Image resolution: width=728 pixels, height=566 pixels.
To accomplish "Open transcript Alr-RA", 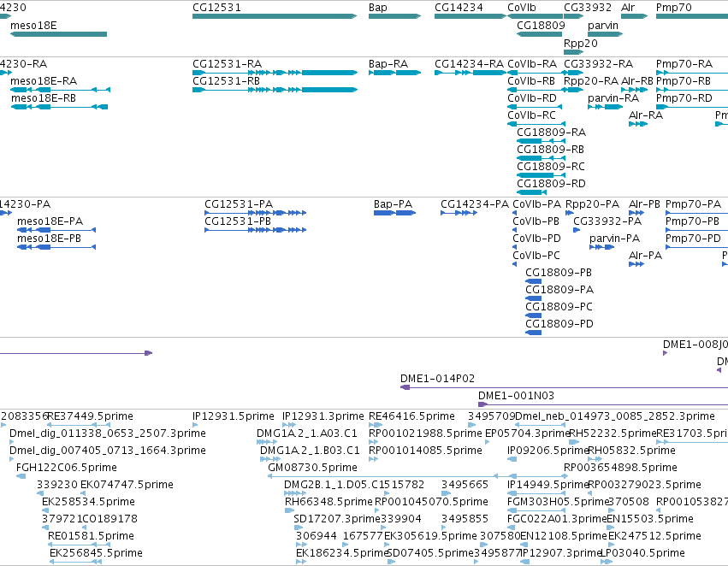I will click(x=645, y=115).
